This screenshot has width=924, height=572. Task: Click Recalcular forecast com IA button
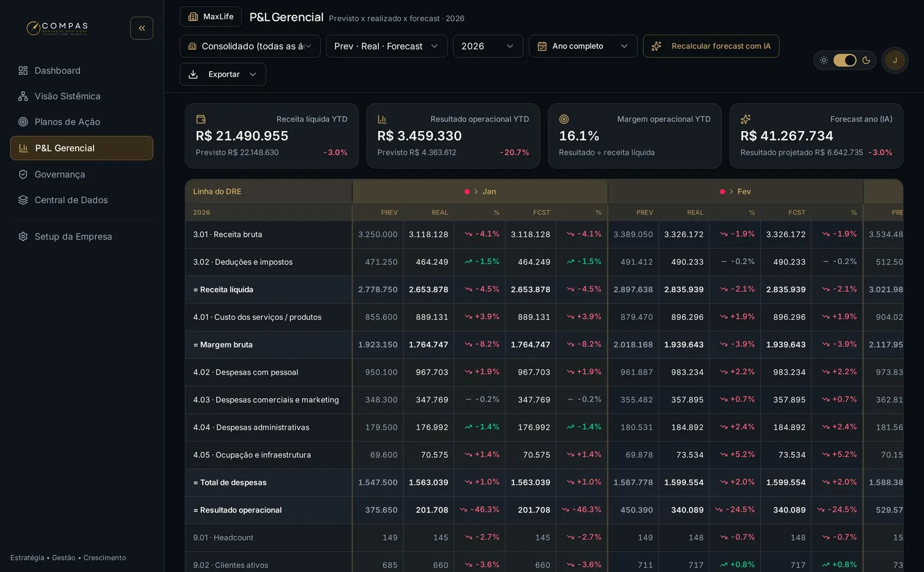711,46
